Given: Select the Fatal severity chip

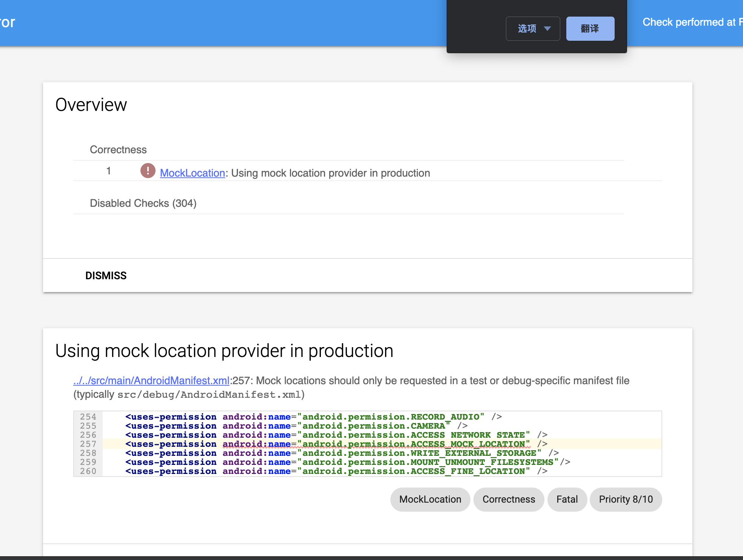Looking at the screenshot, I should tap(567, 499).
